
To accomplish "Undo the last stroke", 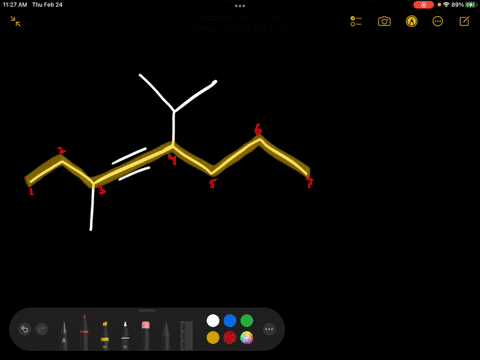I will tap(25, 329).
